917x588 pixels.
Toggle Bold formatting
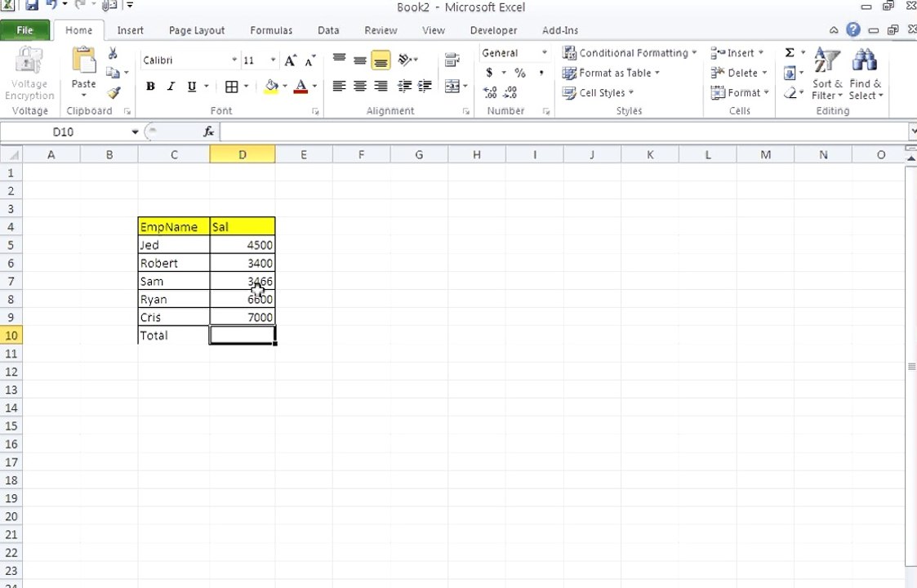pos(150,87)
